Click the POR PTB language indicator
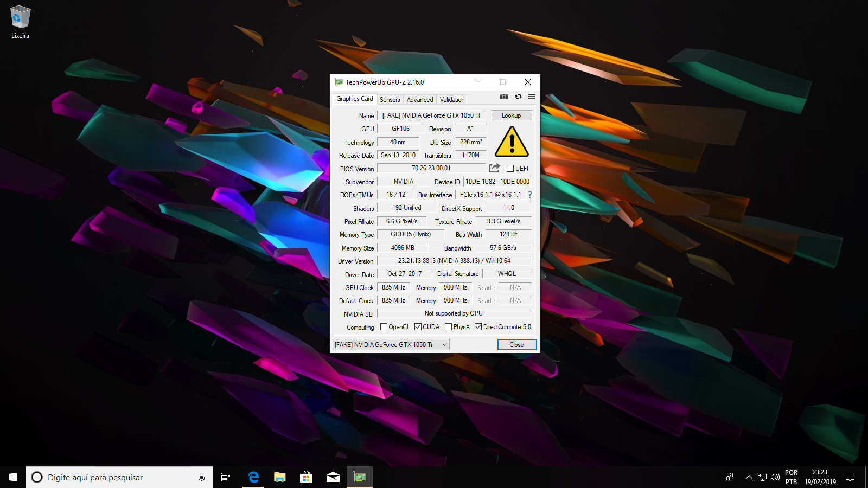868x488 pixels. coord(792,477)
